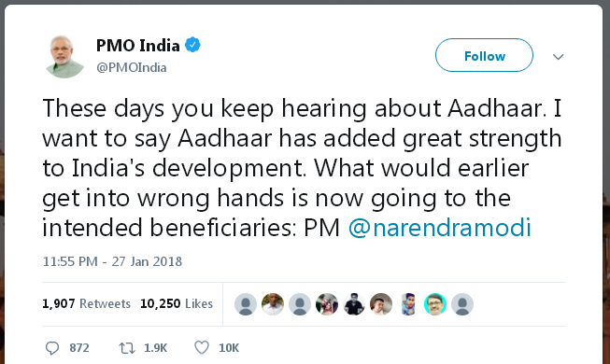The width and height of the screenshot is (610, 364).
Task: Open the teal-ringed liker avatar
Action: [435, 304]
